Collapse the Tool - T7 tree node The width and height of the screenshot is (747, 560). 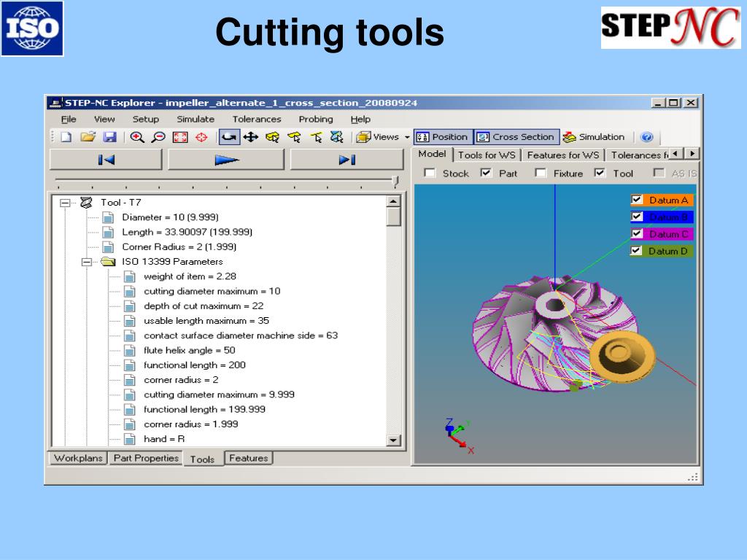65,203
